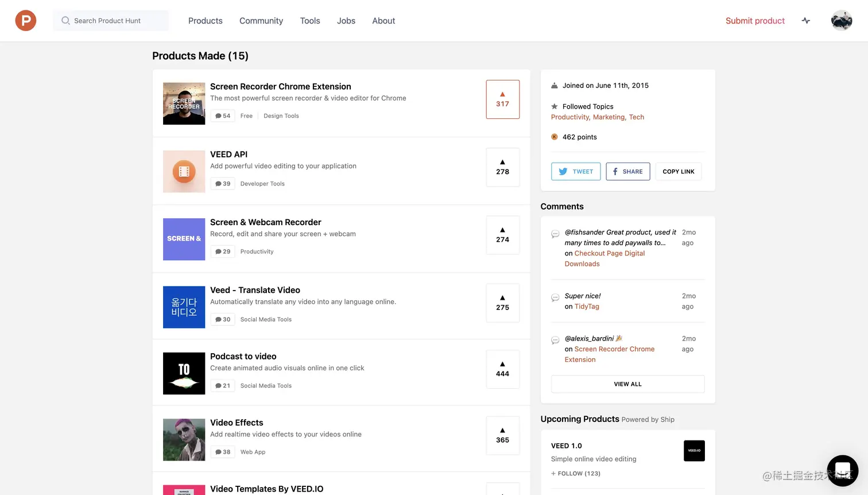
Task: Open the Tech followed topic
Action: coord(637,117)
